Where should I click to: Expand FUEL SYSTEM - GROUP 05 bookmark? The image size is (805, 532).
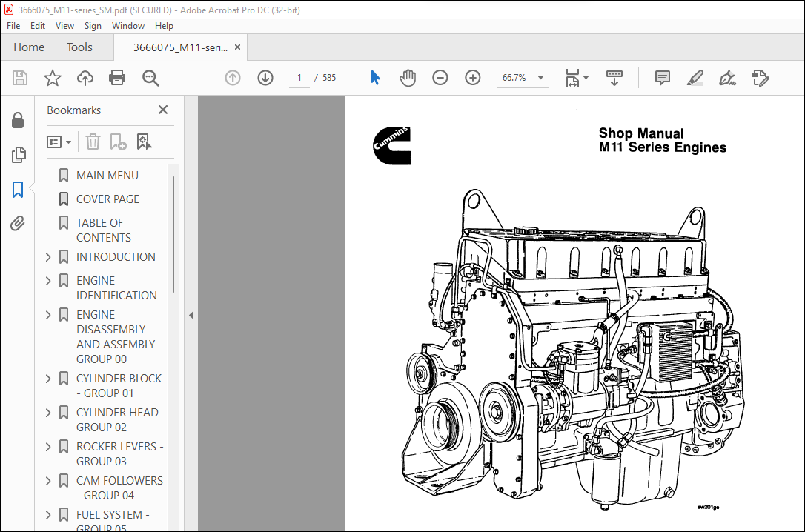click(x=48, y=515)
